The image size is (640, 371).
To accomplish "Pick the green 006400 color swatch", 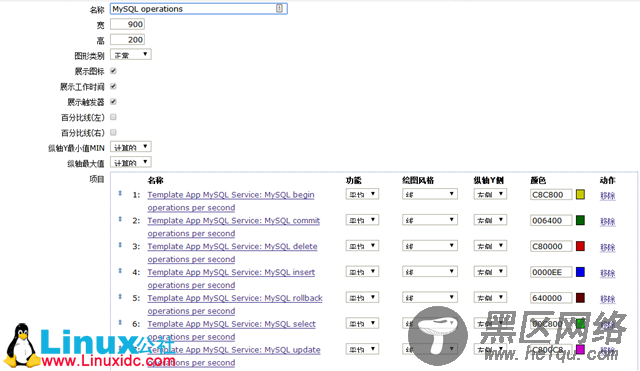I will (580, 220).
